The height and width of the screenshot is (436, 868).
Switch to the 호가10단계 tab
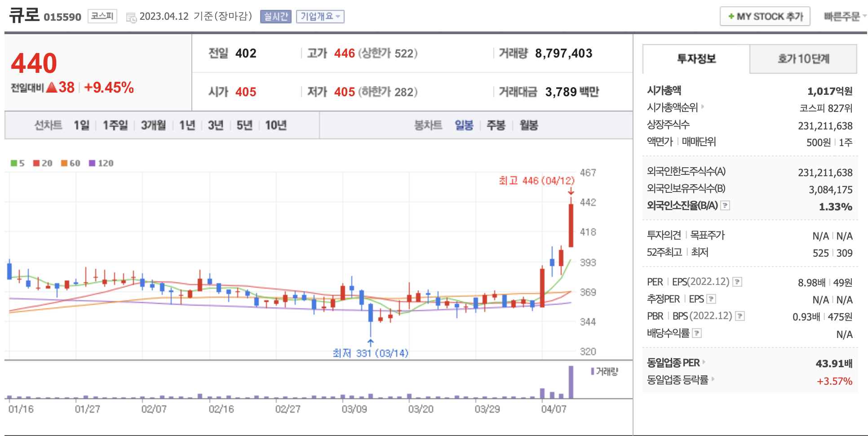tap(803, 59)
